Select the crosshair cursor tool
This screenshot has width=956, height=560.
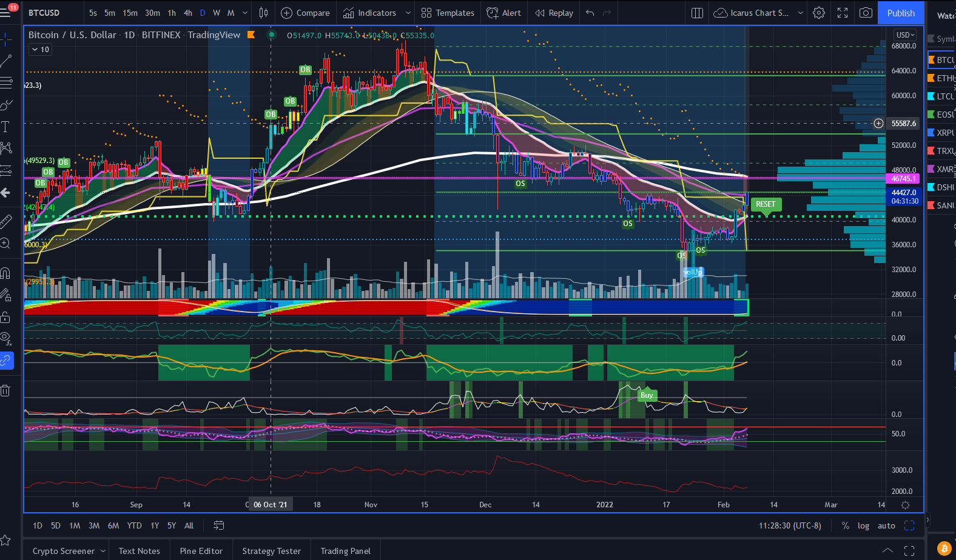coord(6,40)
